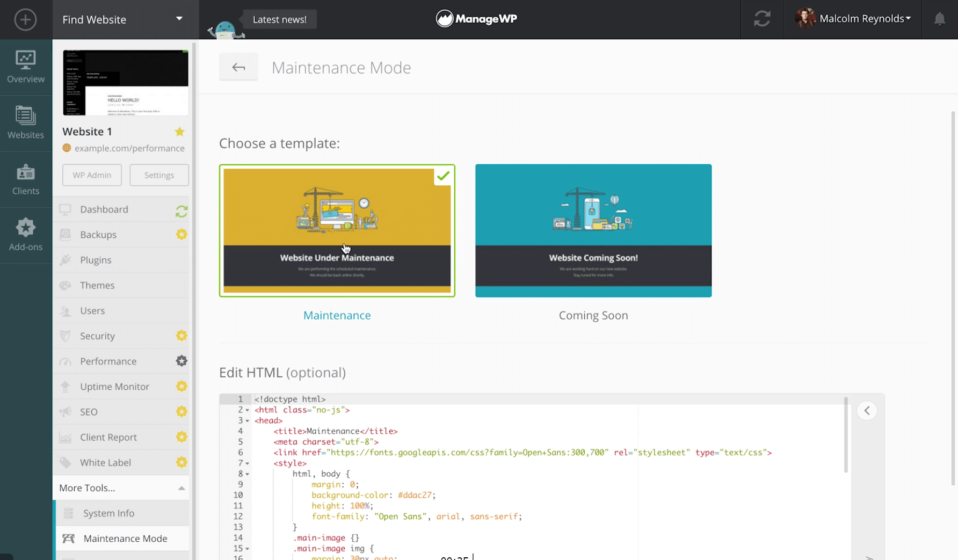Click the add website plus icon
The image size is (958, 560).
coord(25,20)
